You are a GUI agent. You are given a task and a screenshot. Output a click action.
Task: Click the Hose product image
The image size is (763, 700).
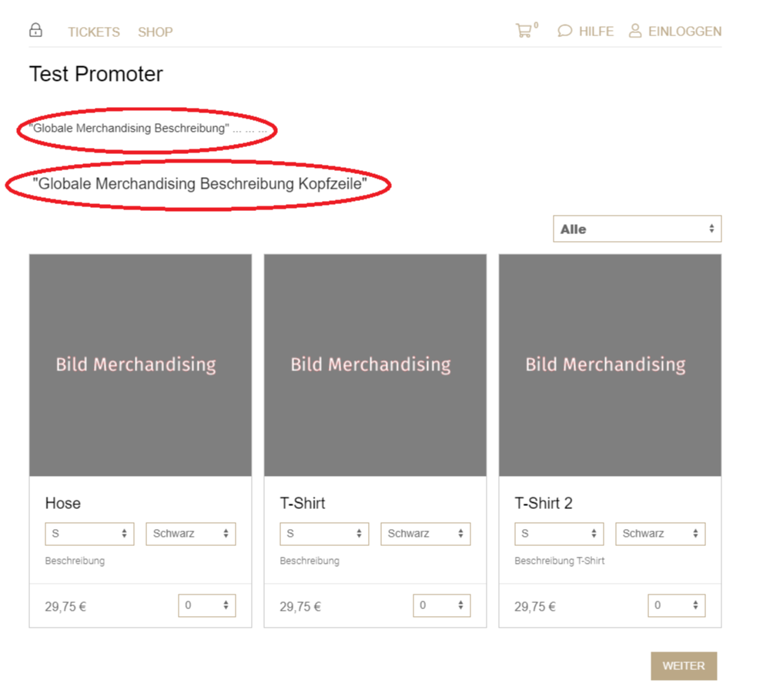[140, 365]
